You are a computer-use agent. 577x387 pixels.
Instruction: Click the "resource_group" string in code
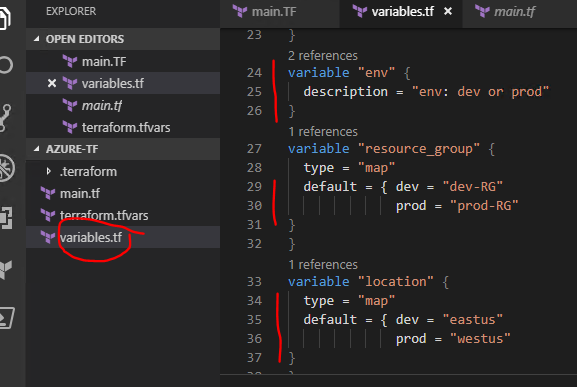pyautogui.click(x=419, y=149)
